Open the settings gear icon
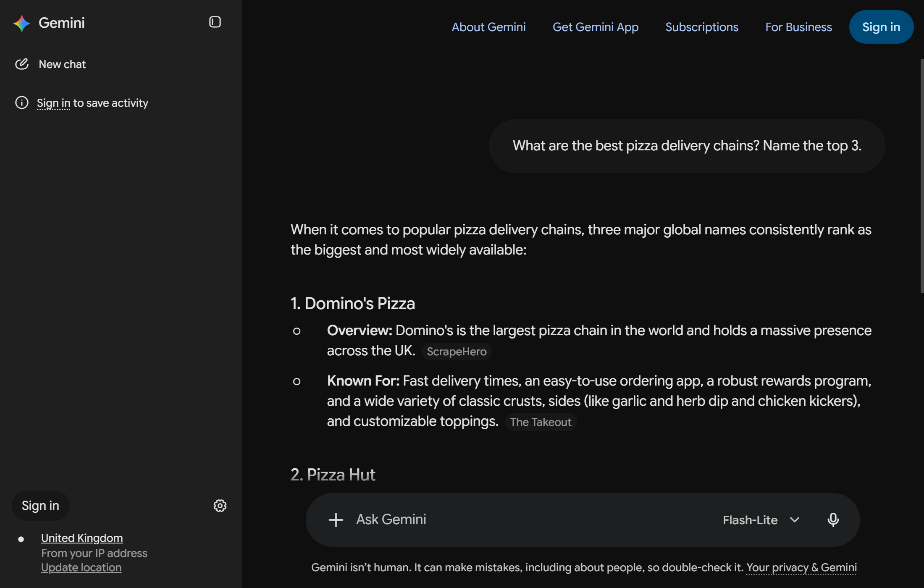The width and height of the screenshot is (924, 588). click(220, 505)
